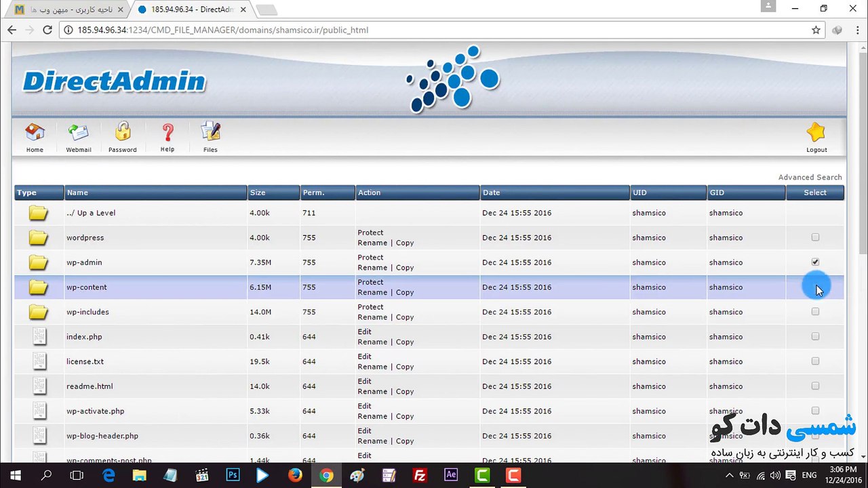Close the 185.94.96.34 DirectAdmin tab
The width and height of the screenshot is (868, 488).
[243, 9]
